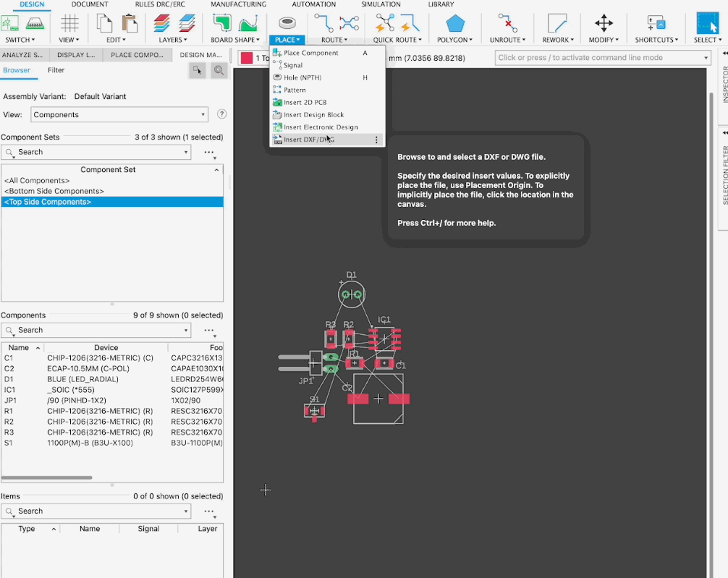Click the red layer color swatch
This screenshot has width=728, height=578.
(x=247, y=58)
